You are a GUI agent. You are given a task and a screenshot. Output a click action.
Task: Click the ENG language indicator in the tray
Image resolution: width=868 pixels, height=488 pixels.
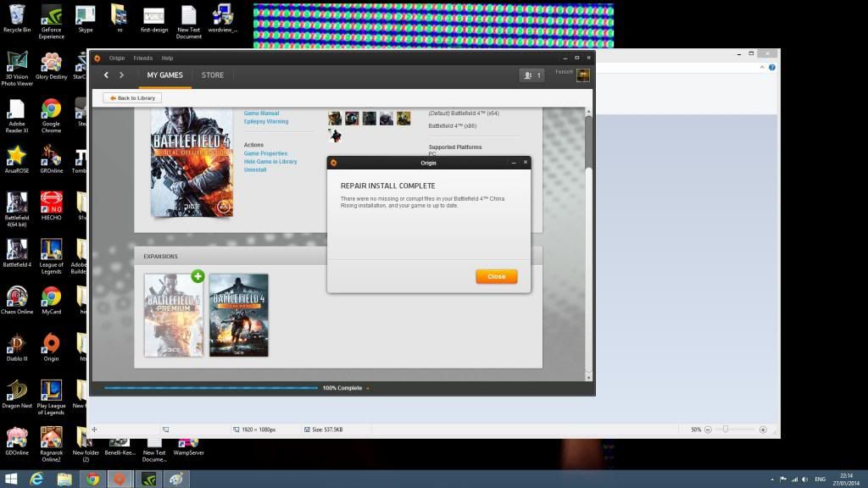(x=820, y=480)
